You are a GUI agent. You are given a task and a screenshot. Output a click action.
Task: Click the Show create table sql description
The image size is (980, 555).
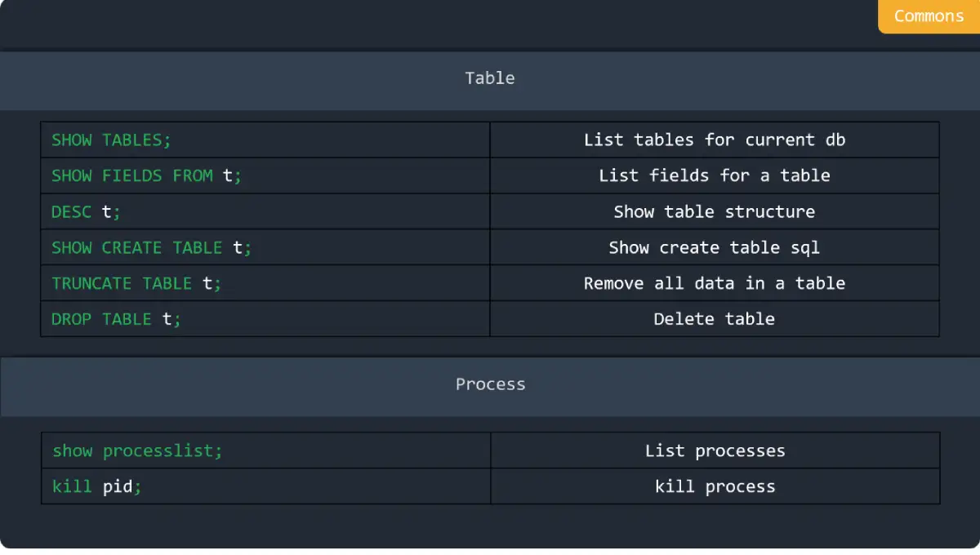[x=714, y=247]
